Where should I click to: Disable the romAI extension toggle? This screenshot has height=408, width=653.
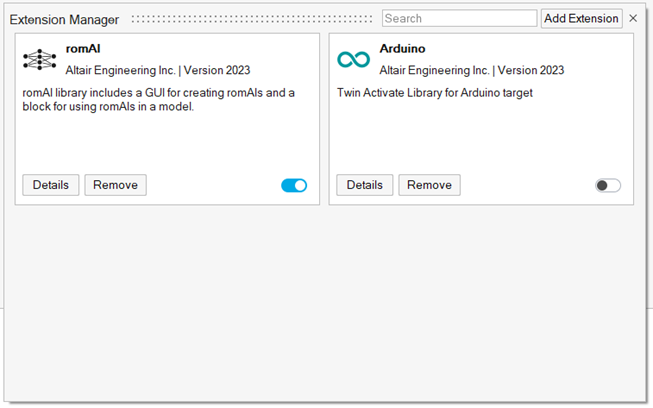(294, 185)
